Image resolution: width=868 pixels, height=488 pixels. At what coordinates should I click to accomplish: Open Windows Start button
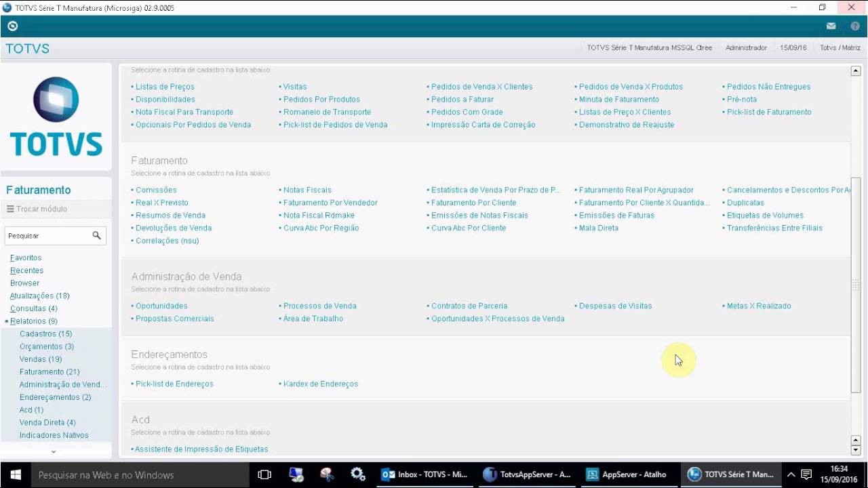tap(15, 474)
